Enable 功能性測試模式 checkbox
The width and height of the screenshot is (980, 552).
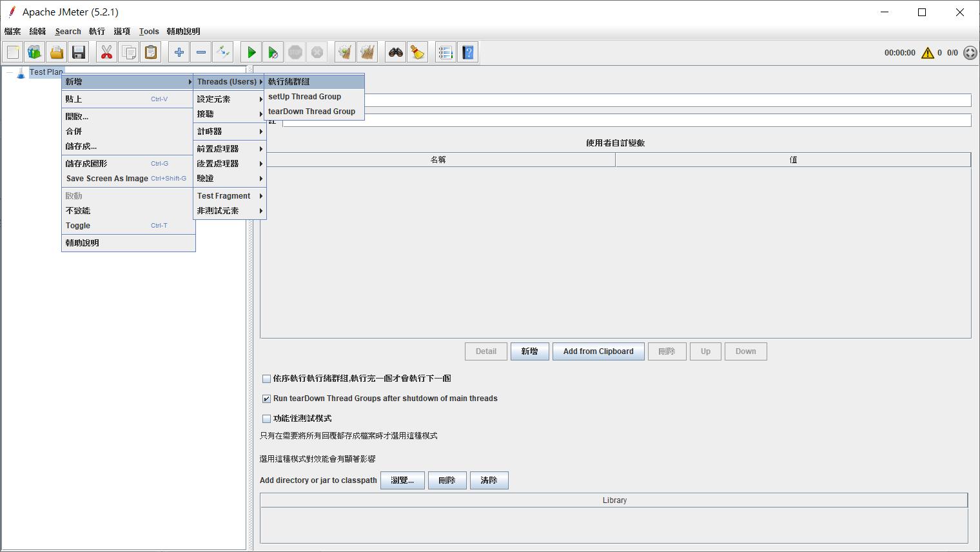(266, 419)
